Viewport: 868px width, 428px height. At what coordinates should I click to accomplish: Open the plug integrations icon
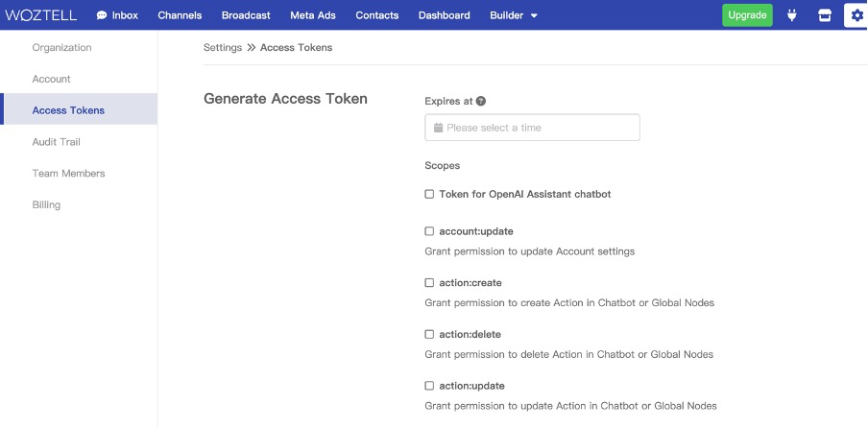tap(792, 15)
